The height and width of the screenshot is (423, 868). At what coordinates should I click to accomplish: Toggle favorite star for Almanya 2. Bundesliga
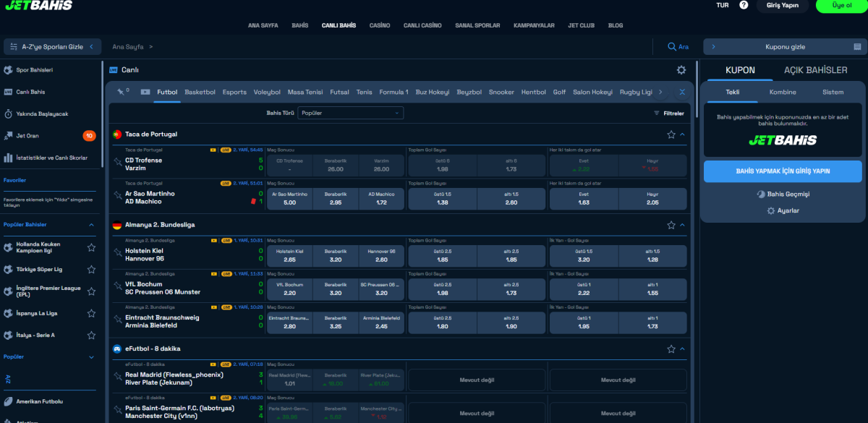pyautogui.click(x=671, y=225)
